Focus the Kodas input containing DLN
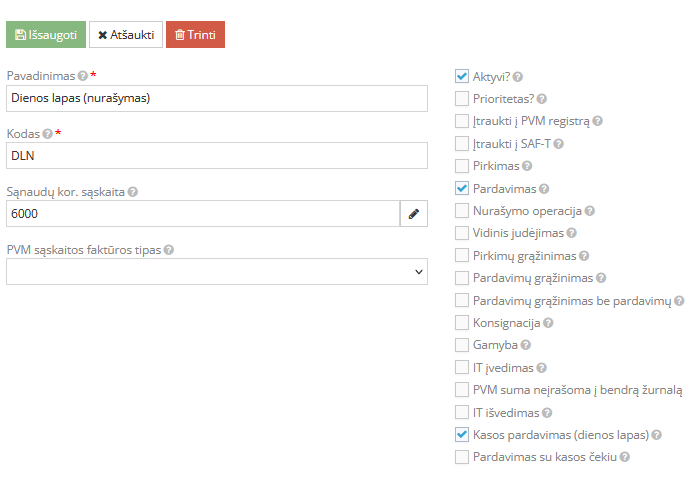This screenshot has height=481, width=694. pos(216,156)
